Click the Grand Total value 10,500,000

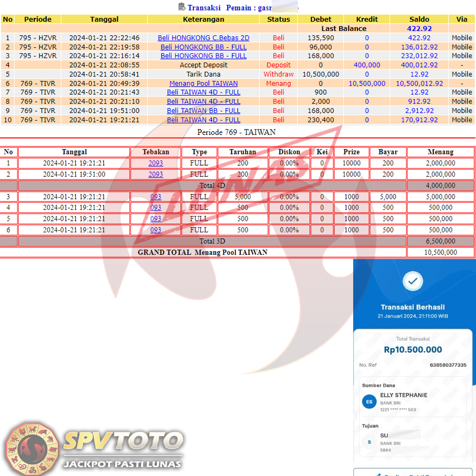click(x=440, y=252)
